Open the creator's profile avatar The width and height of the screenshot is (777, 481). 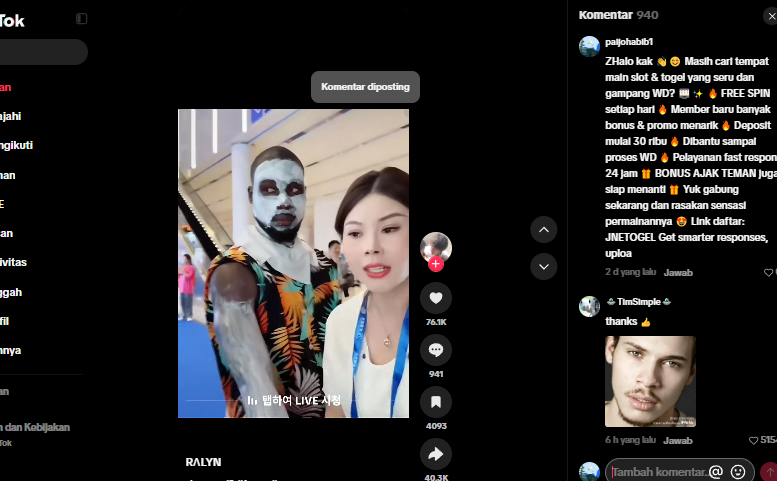click(x=436, y=247)
